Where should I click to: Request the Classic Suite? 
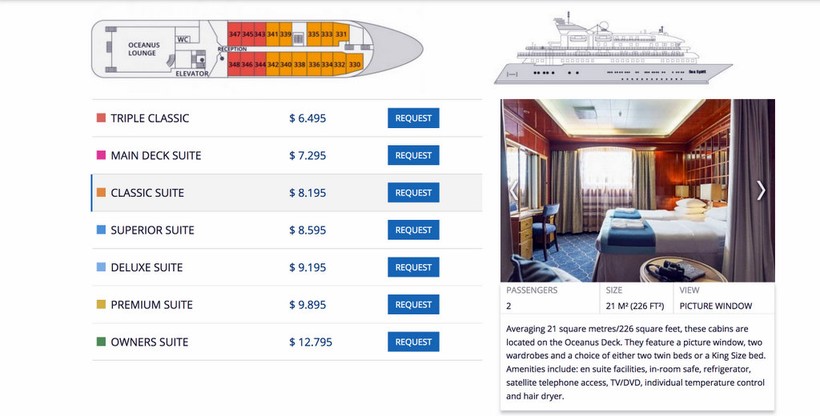point(413,193)
